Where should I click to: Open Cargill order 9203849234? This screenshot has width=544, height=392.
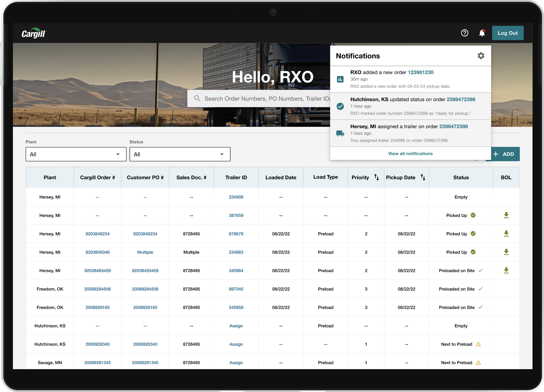tap(97, 234)
